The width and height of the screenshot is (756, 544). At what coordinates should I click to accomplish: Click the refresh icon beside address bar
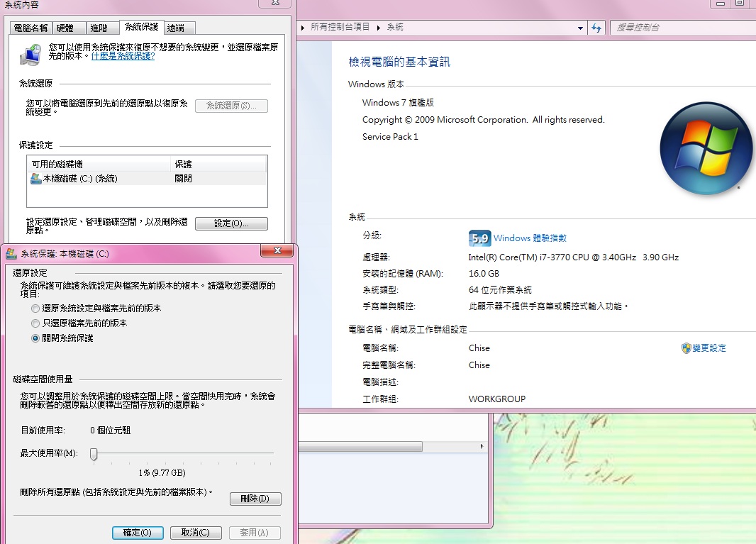pos(596,28)
